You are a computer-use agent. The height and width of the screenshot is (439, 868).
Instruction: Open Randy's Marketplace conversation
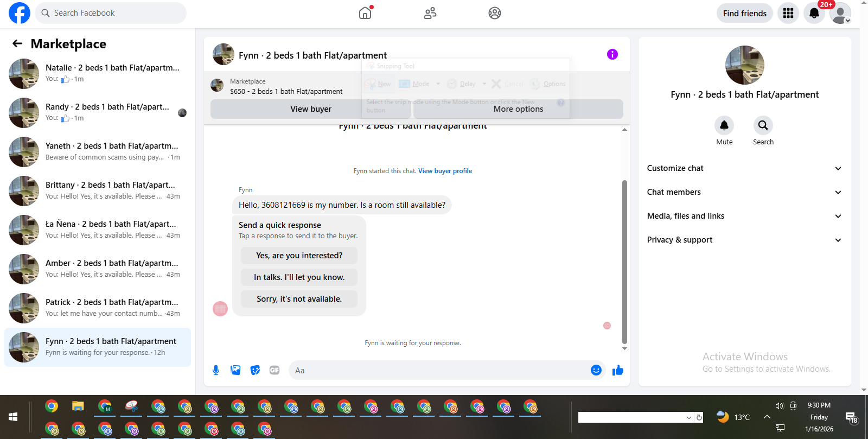coord(98,113)
